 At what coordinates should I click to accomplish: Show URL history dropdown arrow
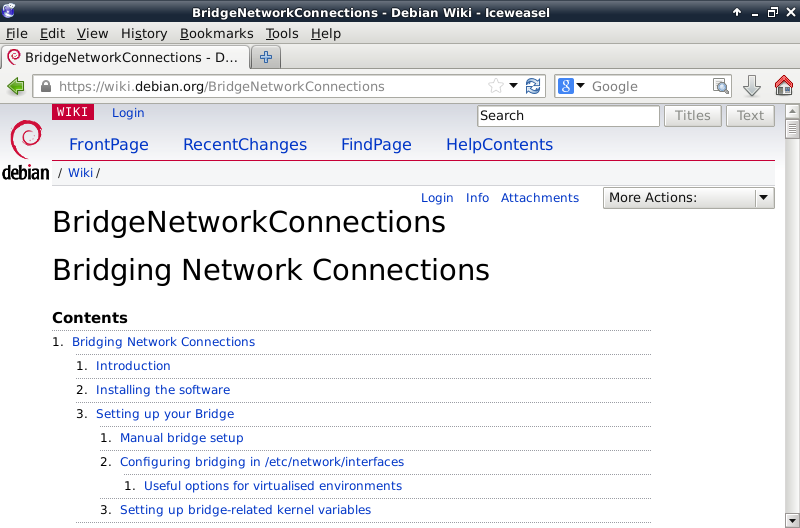click(514, 86)
